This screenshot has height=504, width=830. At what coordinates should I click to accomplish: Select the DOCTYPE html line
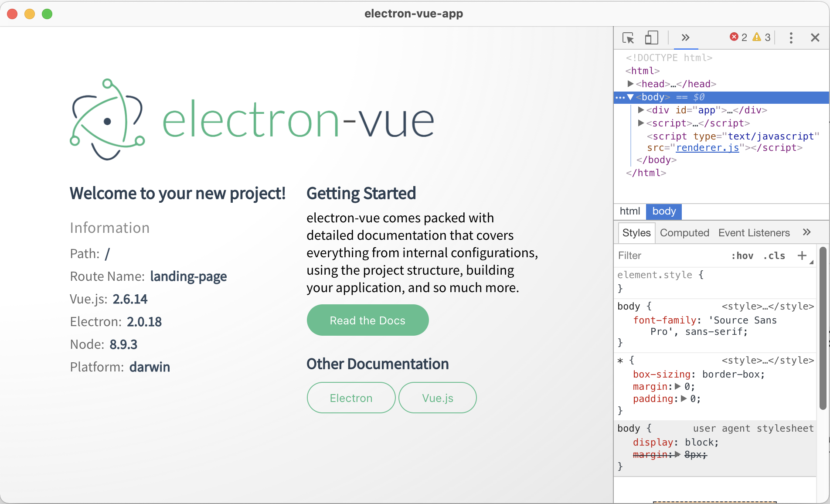pos(669,58)
